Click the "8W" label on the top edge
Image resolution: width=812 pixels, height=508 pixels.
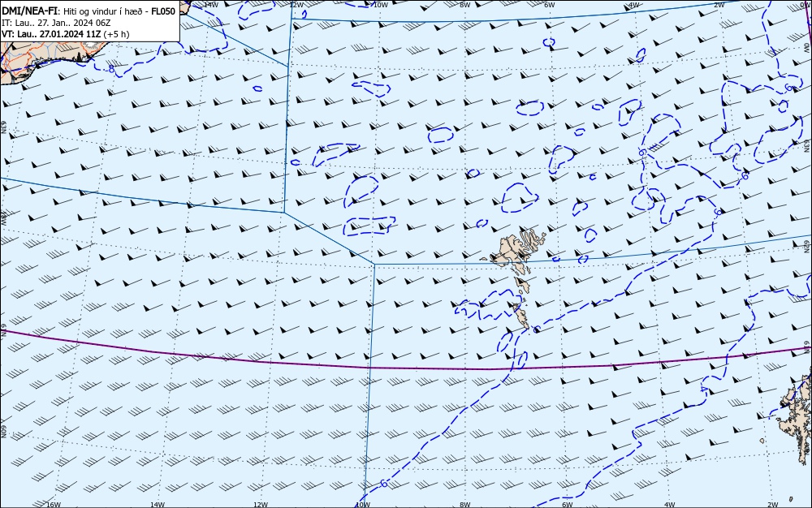465,5
